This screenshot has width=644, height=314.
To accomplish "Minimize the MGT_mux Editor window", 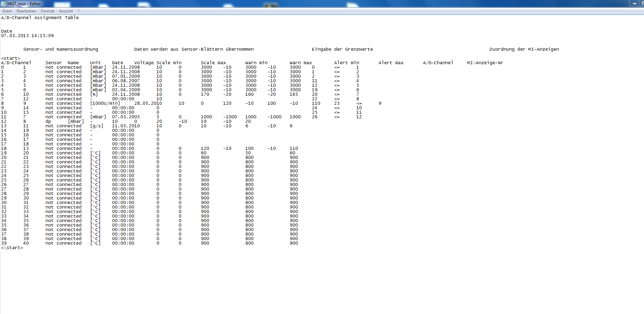I will coord(634,3).
